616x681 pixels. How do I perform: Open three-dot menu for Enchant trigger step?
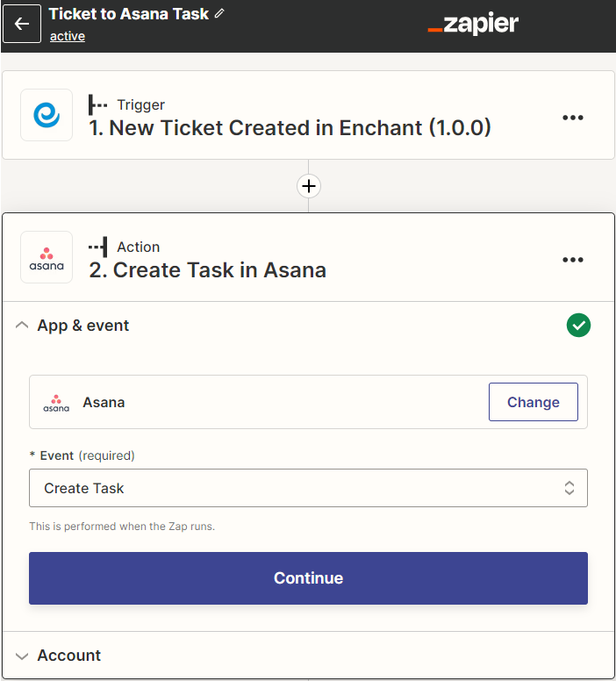tap(572, 118)
